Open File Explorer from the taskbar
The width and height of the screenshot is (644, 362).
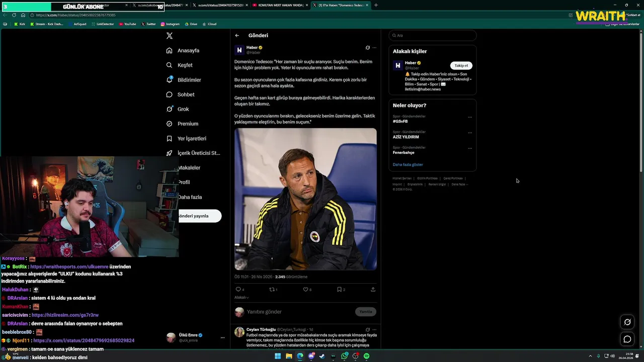point(289,356)
